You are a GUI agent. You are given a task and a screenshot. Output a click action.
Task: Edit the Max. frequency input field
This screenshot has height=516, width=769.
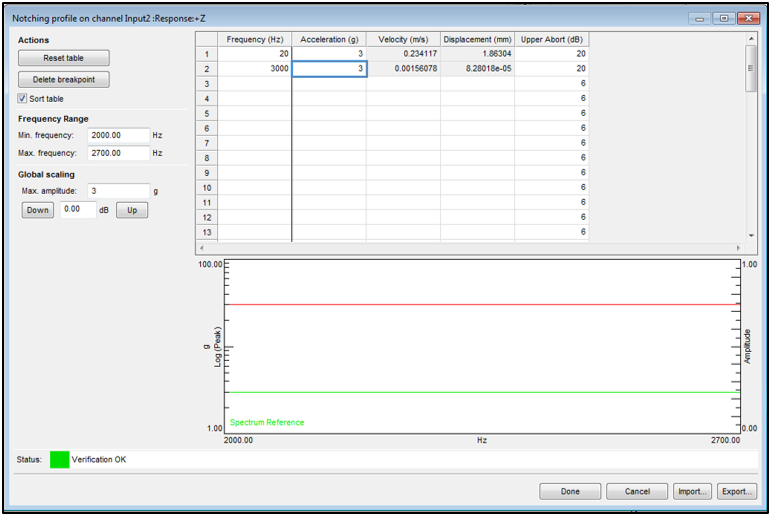118,153
